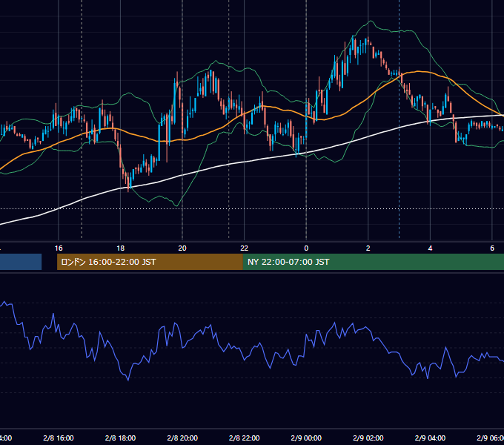The width and height of the screenshot is (504, 445).
Task: Click the 2/9 02:00 date label
Action: (368, 438)
